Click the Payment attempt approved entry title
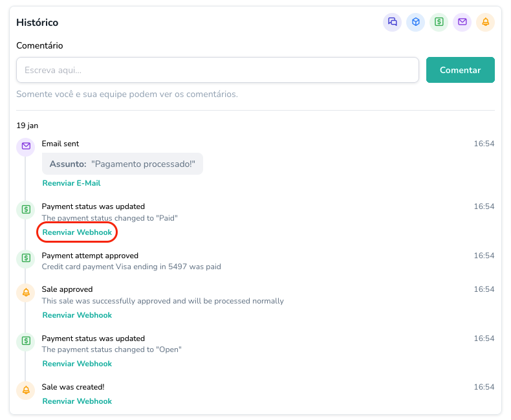This screenshot has width=511, height=420. 90,256
